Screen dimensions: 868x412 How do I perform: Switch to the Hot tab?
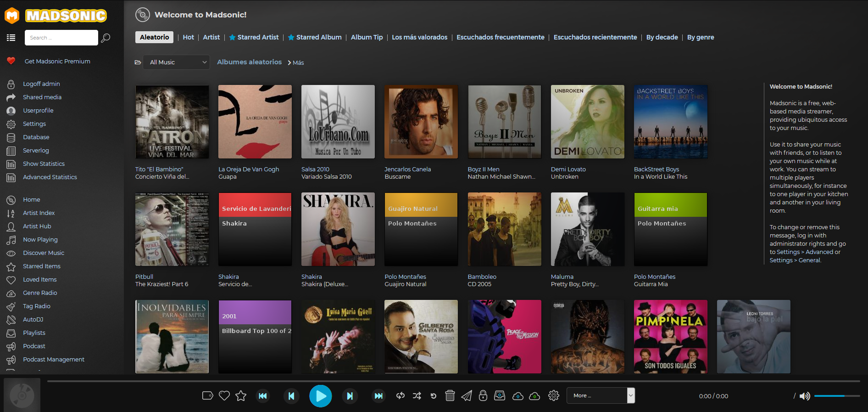click(x=189, y=37)
